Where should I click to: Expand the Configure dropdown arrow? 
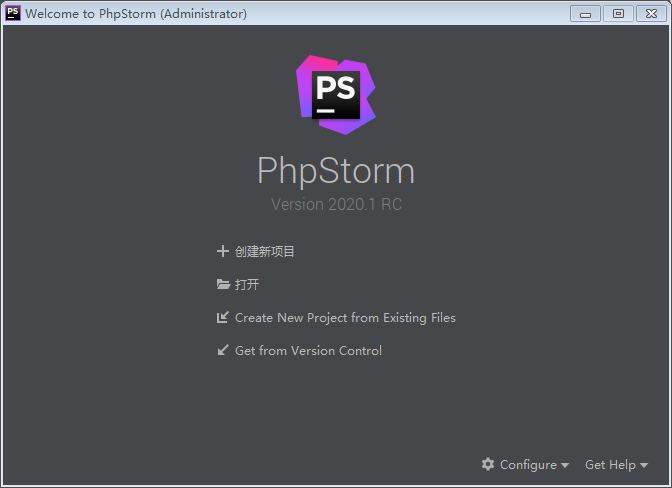click(565, 466)
